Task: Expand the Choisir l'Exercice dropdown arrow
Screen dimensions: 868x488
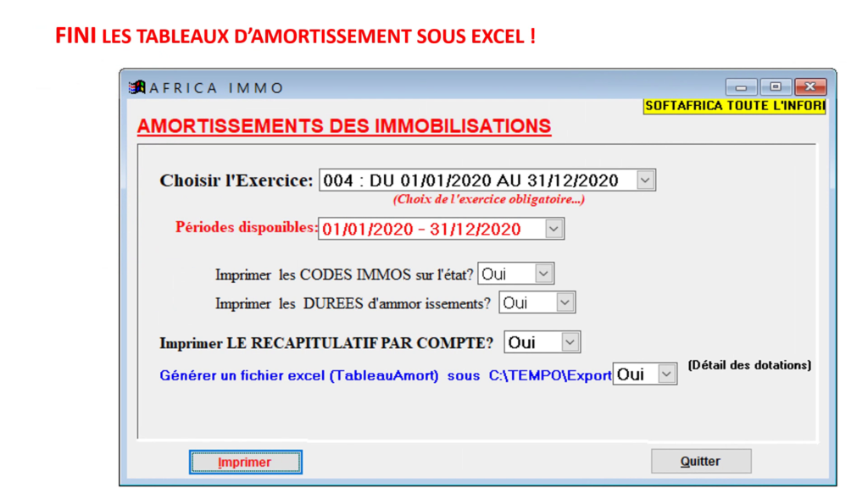Action: click(645, 180)
